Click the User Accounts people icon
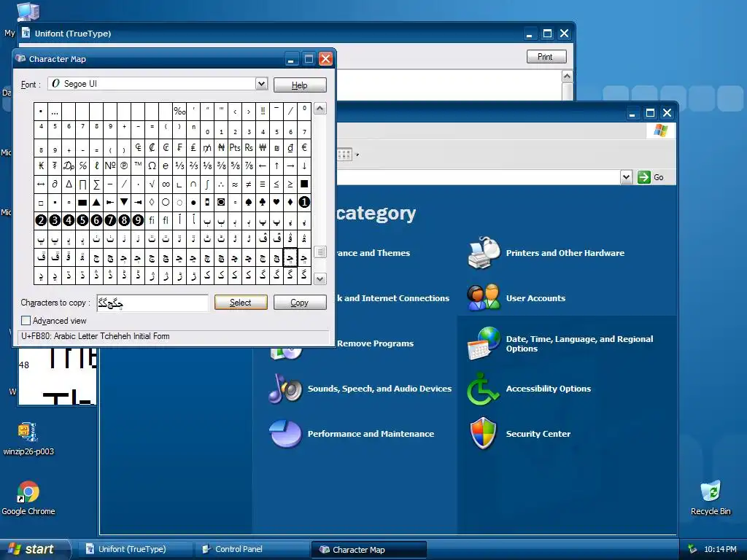 click(x=483, y=297)
